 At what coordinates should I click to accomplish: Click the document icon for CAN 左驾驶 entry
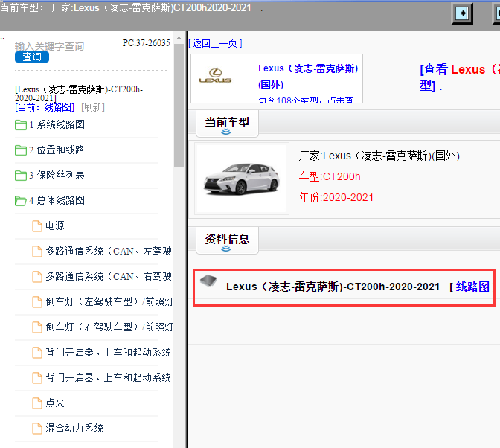click(37, 252)
